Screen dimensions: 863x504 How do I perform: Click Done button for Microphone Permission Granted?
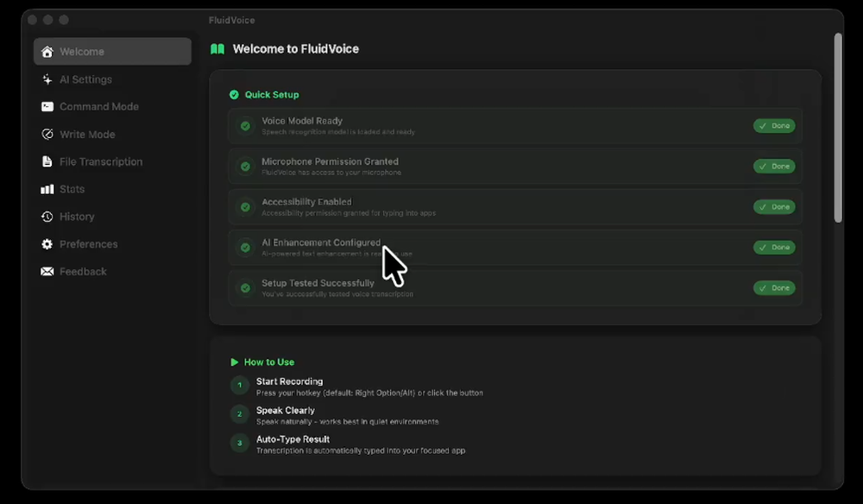click(774, 167)
